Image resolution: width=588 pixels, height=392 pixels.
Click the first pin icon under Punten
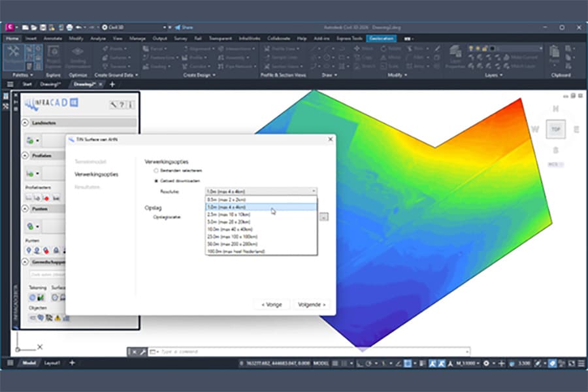[x=29, y=250]
